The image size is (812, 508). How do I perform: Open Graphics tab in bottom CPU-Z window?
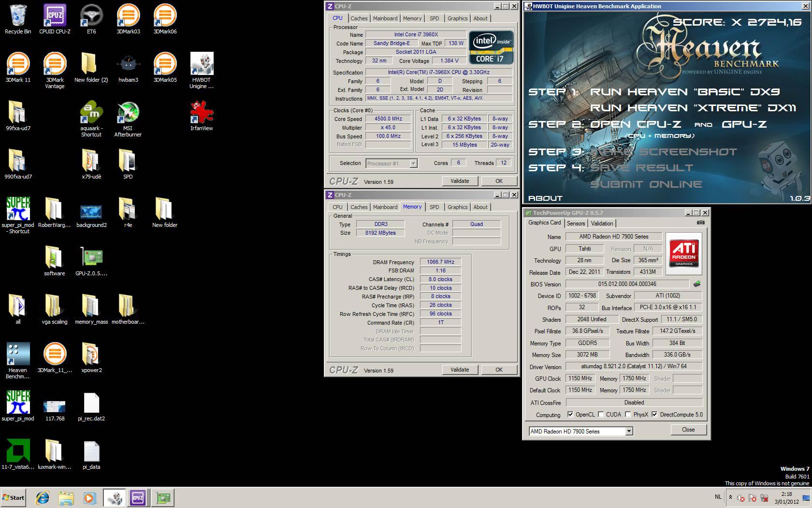click(x=457, y=207)
